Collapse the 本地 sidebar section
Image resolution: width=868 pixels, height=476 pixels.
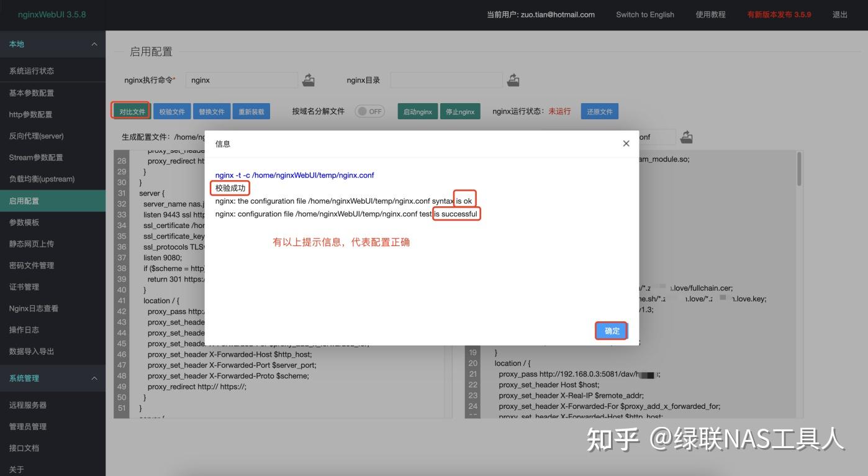point(94,44)
